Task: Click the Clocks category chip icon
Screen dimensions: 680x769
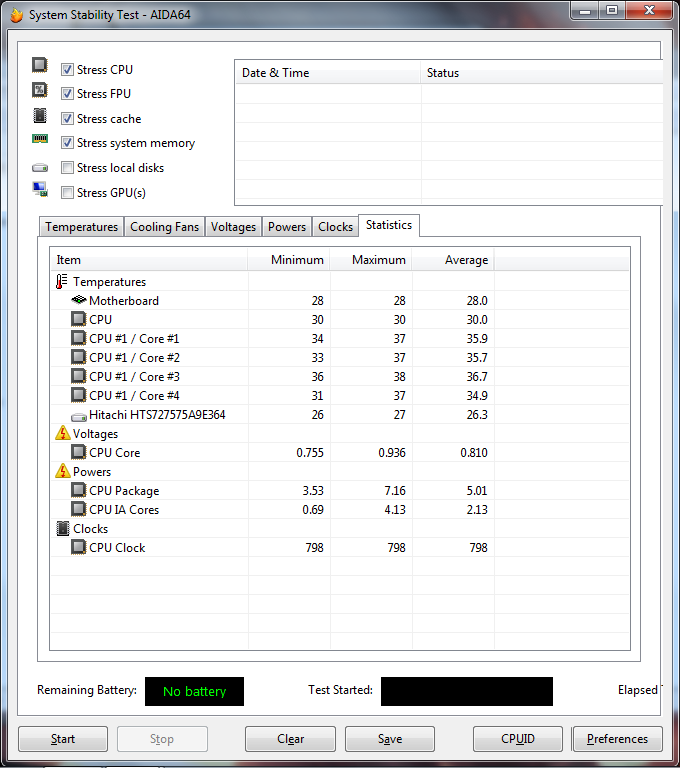Action: 63,528
